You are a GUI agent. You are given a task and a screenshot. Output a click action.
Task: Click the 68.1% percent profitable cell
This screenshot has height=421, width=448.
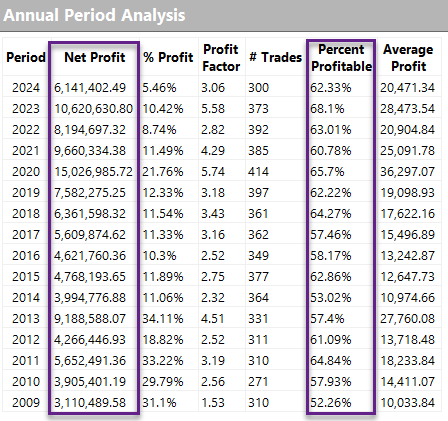[x=327, y=109]
